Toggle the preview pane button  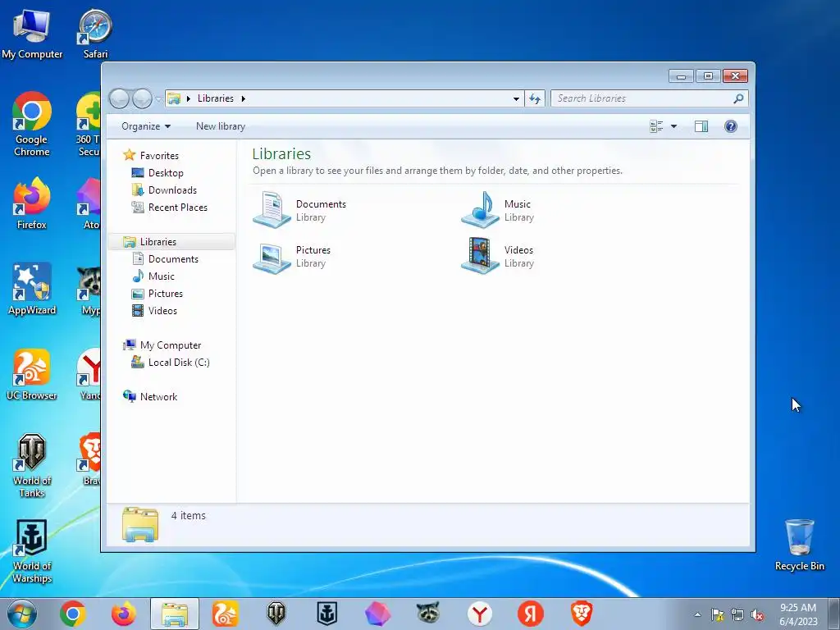(701, 126)
